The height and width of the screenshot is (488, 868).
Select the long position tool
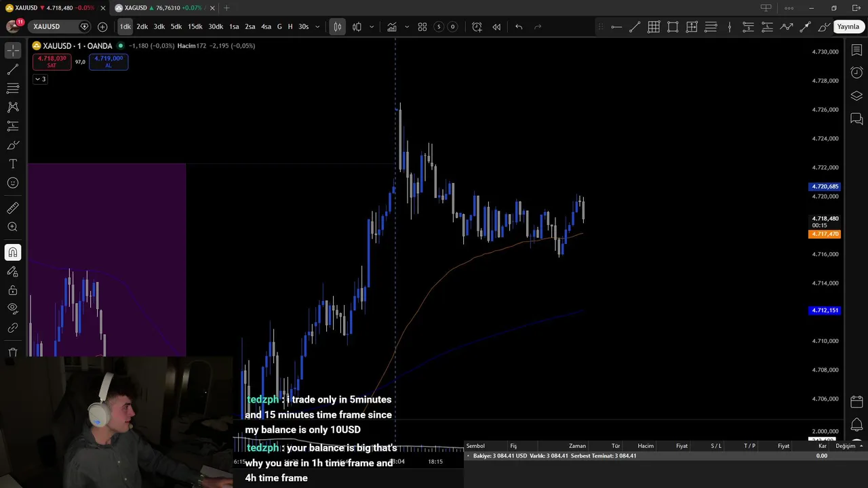767,26
